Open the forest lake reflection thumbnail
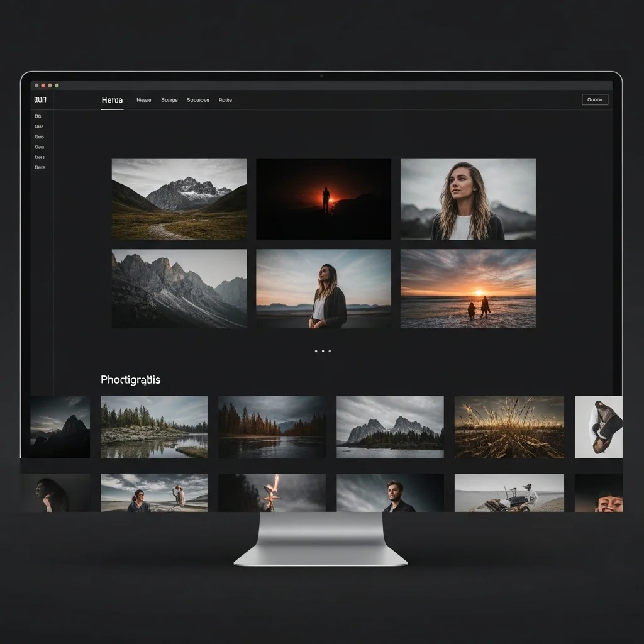Viewport: 644px width, 644px height. coord(154,427)
